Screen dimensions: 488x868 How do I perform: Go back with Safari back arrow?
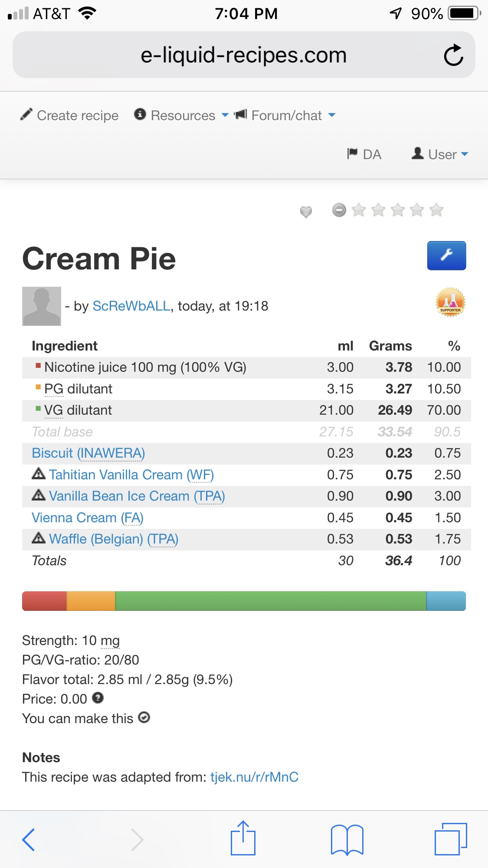(29, 839)
